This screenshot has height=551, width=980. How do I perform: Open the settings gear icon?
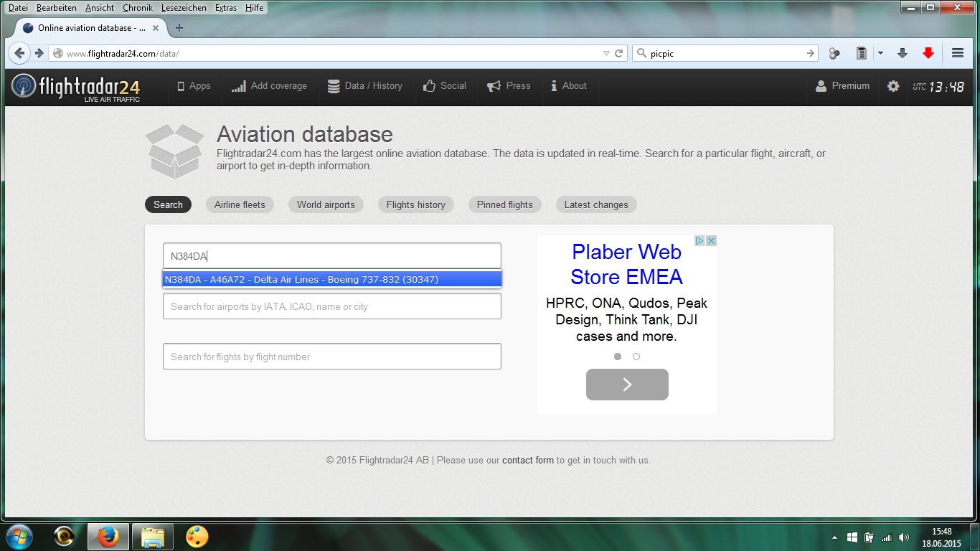[x=892, y=86]
